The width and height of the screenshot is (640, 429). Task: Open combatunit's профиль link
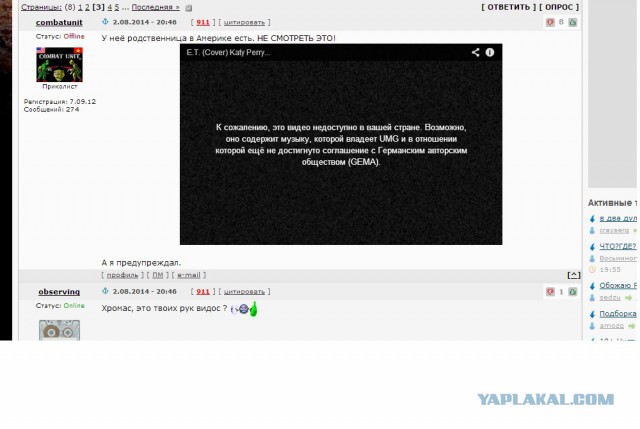[x=122, y=275]
